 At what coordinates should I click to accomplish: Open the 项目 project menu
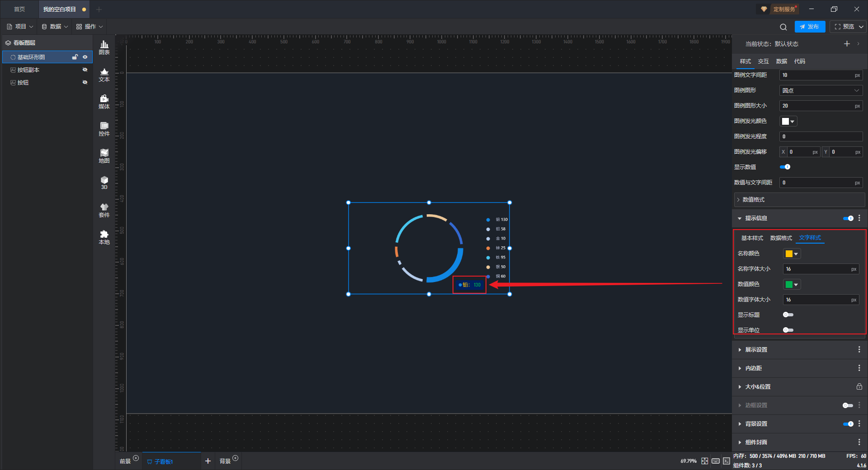coord(20,27)
